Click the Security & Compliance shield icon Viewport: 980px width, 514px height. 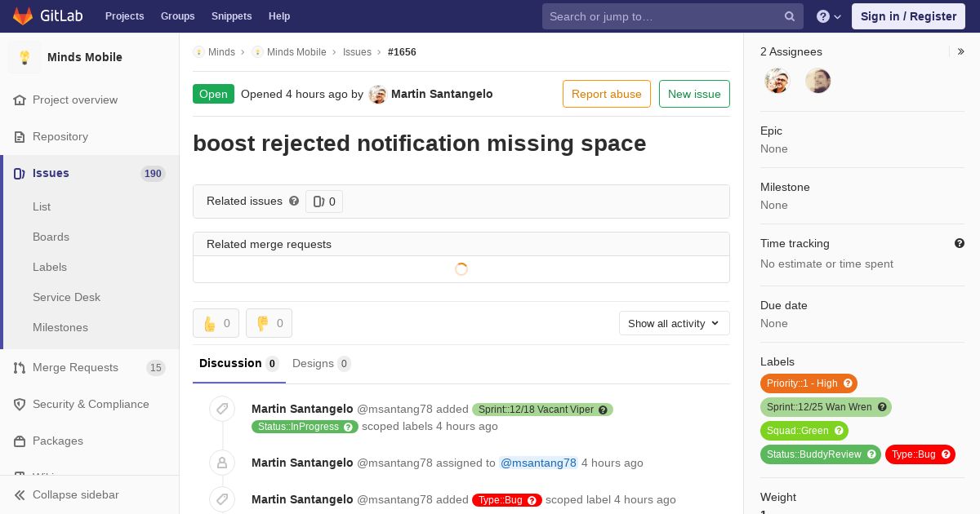(20, 404)
